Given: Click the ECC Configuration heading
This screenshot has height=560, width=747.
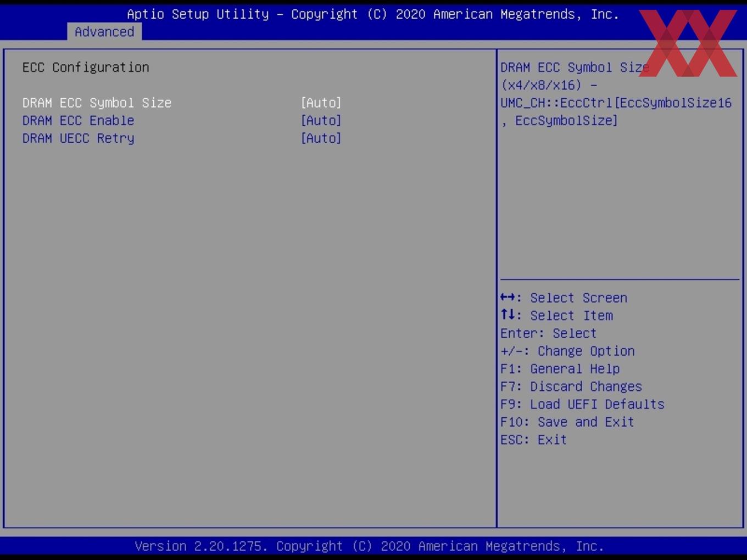Looking at the screenshot, I should pyautogui.click(x=86, y=67).
